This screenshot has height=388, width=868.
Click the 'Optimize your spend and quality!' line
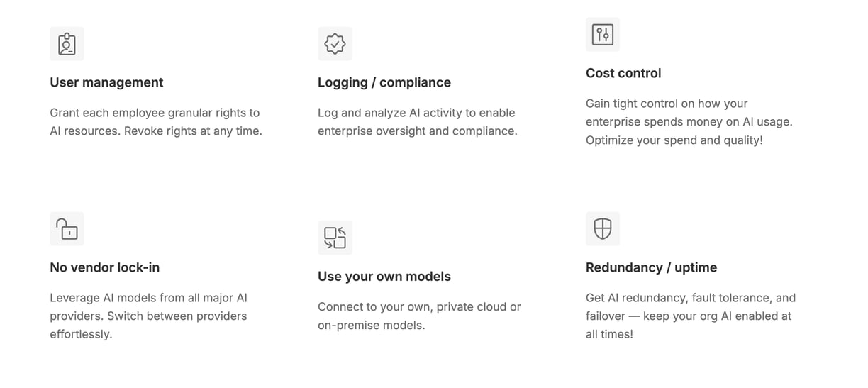pos(674,140)
